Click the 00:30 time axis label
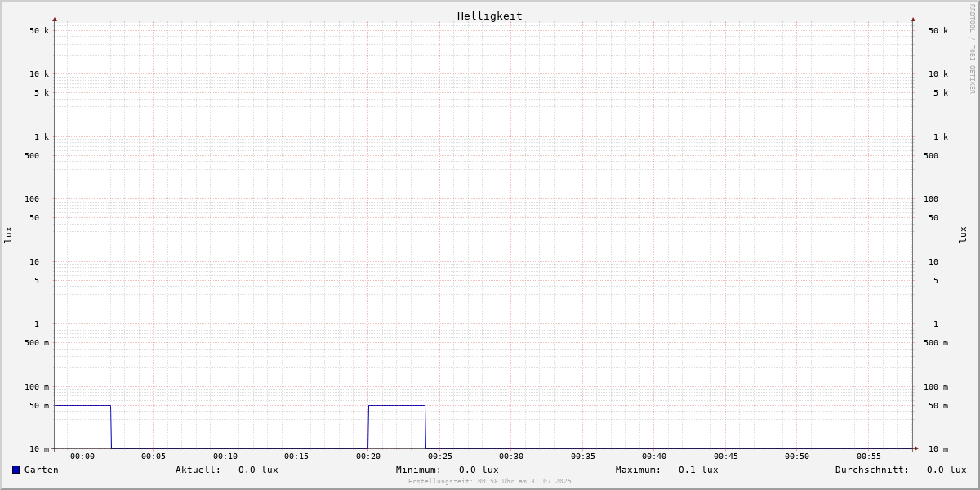 pos(511,457)
